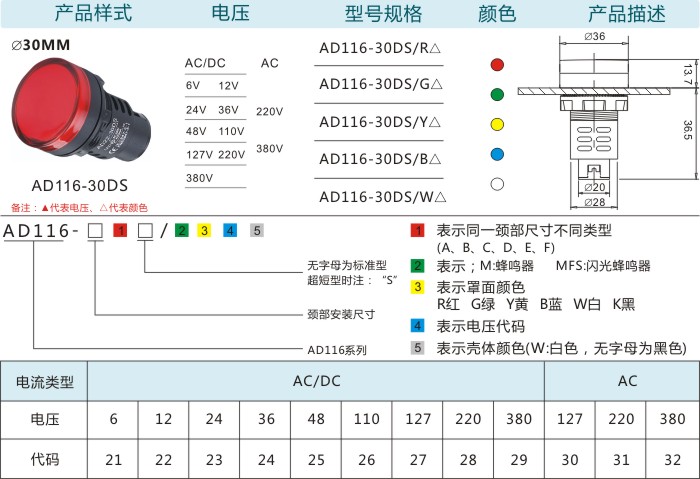Click the first empty box after AD116-
Image resolution: width=700 pixels, height=479 pixels.
[x=96, y=231]
